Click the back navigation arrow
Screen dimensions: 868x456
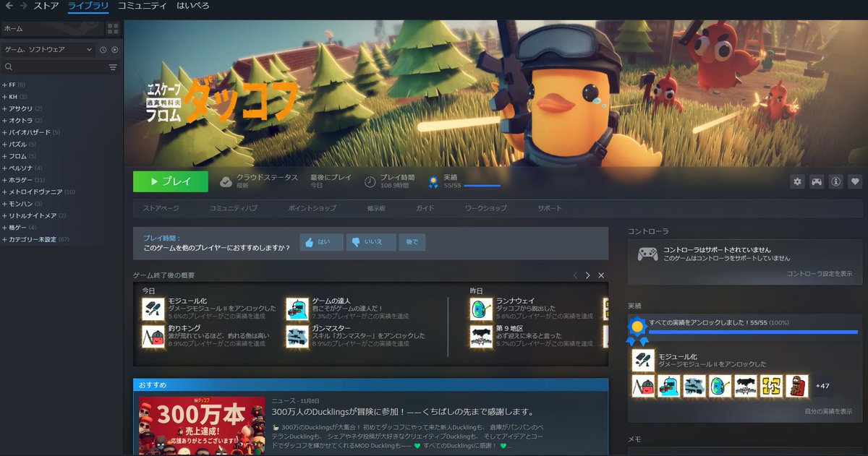8,6
